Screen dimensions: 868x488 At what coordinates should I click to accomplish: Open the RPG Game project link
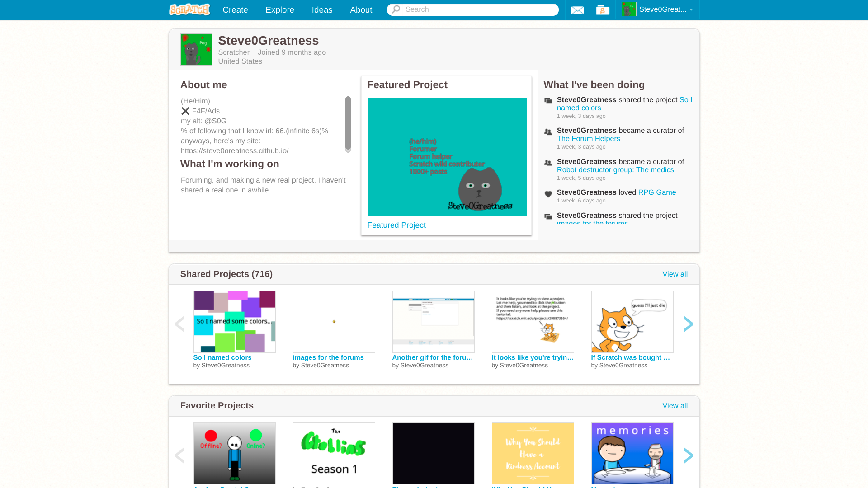click(x=657, y=192)
